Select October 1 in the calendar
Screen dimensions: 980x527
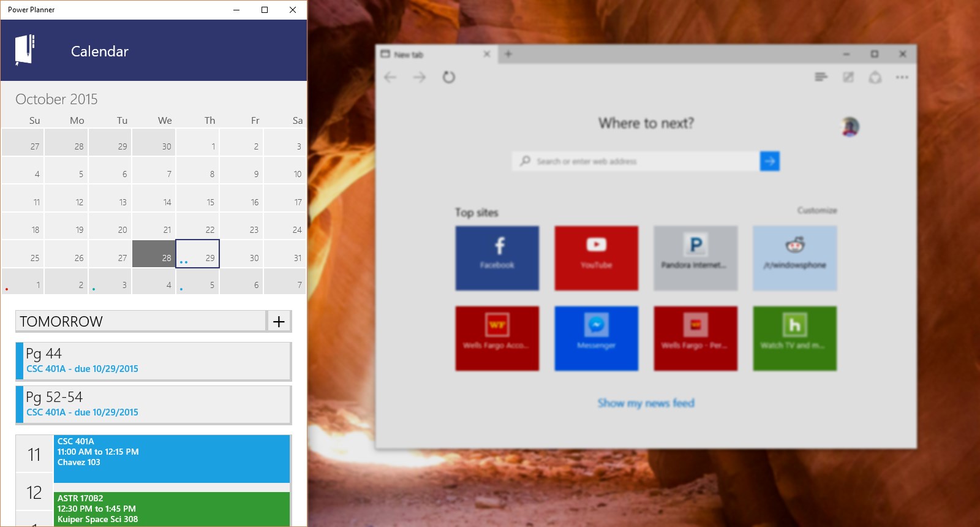point(198,142)
